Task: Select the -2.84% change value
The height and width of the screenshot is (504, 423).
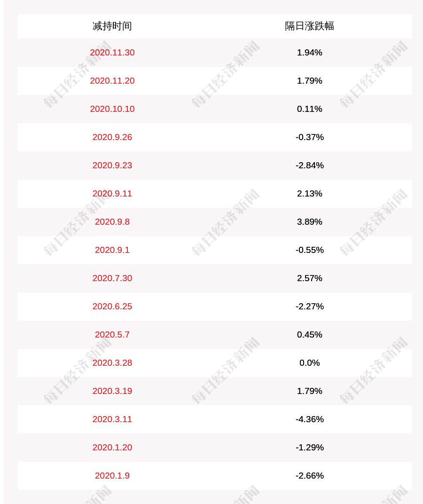Action: pos(310,165)
